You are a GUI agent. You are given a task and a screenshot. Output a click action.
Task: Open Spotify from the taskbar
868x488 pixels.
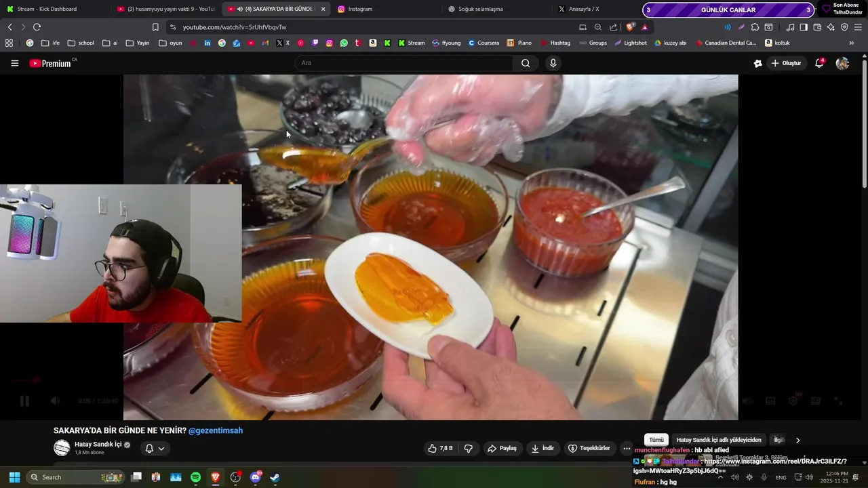coord(195,477)
